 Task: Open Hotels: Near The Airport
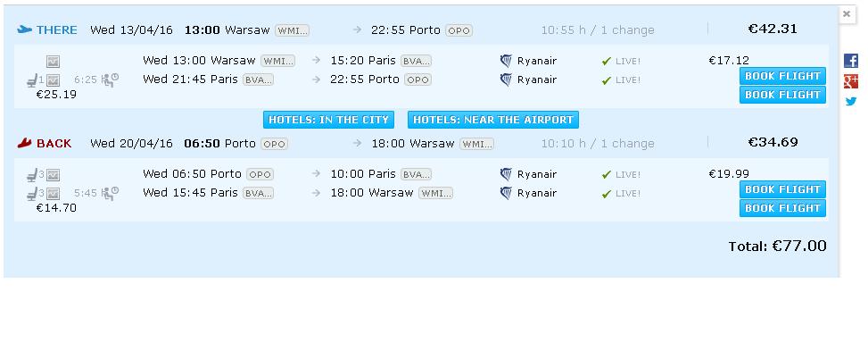pyautogui.click(x=493, y=120)
